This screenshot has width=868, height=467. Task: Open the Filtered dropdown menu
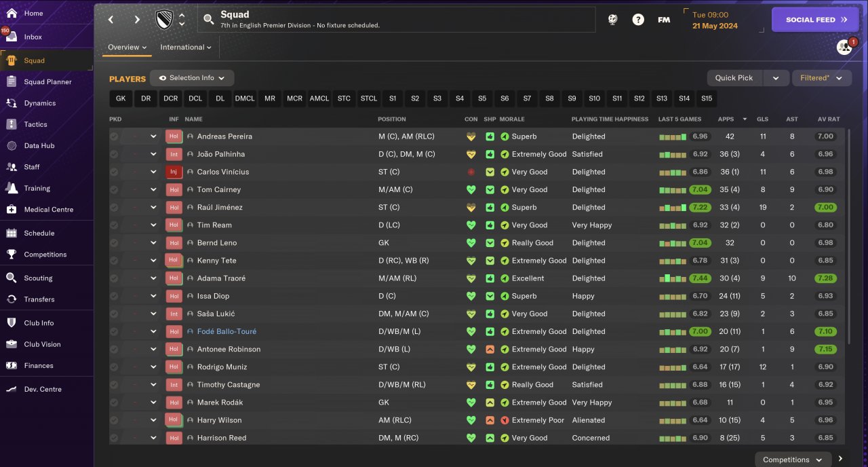821,78
